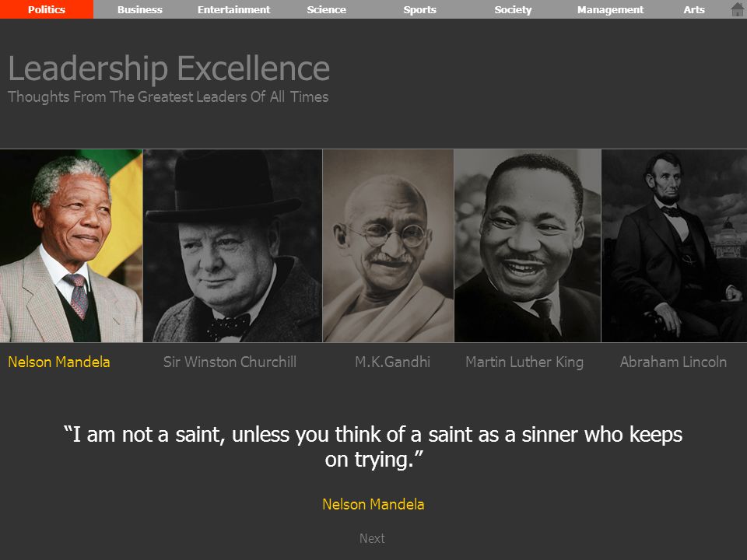Open the Politics tab

click(x=47, y=9)
